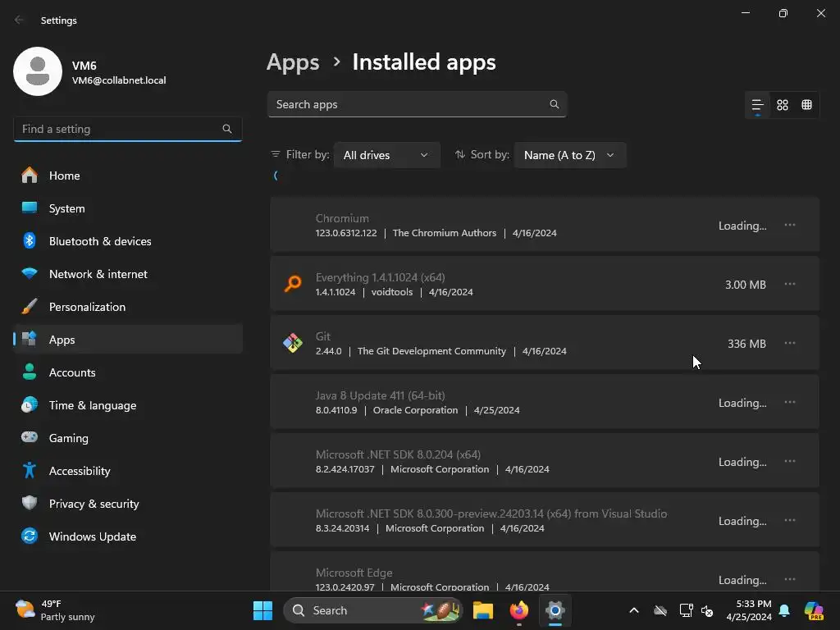Click the VM6@collabnet.local account text
Image resolution: width=840 pixels, height=630 pixels.
pyautogui.click(x=119, y=80)
